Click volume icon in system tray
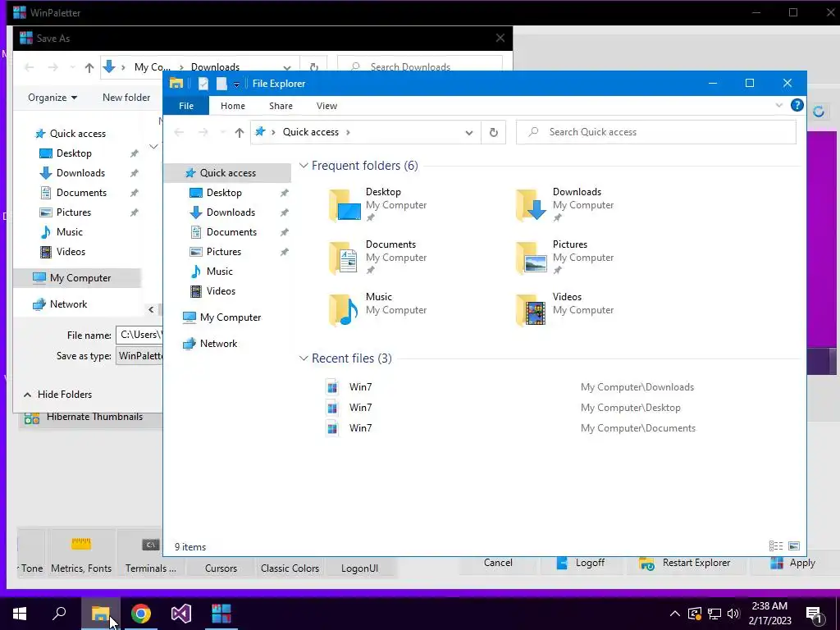Viewport: 840px width, 630px height. point(733,614)
